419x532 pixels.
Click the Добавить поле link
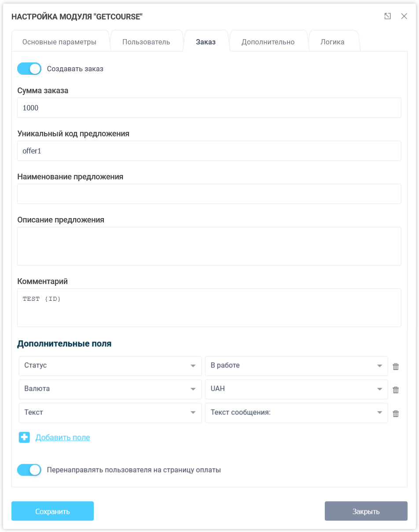click(63, 437)
